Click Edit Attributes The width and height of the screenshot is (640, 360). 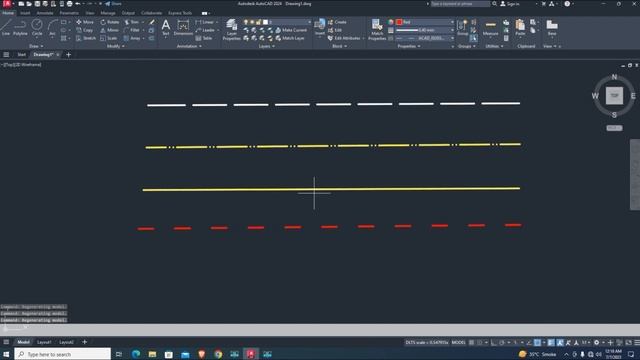tap(344, 38)
